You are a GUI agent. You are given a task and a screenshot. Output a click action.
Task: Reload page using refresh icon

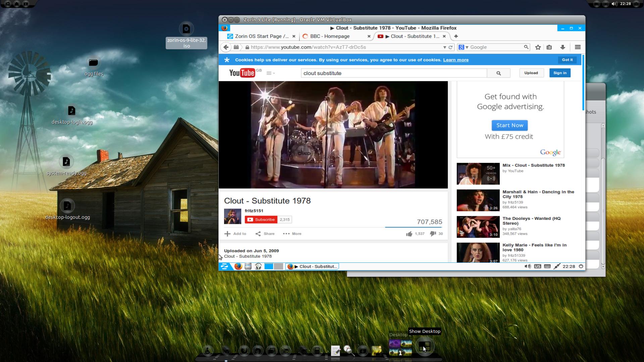pyautogui.click(x=450, y=47)
